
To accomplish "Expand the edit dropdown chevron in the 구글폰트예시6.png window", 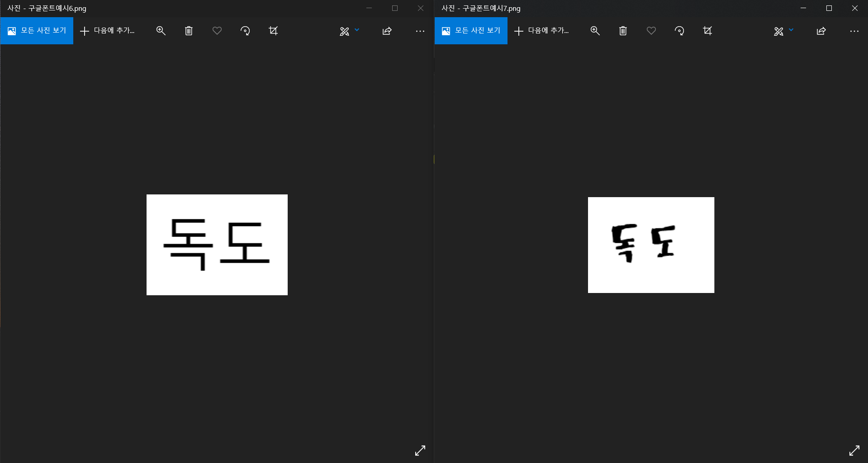I will click(x=357, y=30).
